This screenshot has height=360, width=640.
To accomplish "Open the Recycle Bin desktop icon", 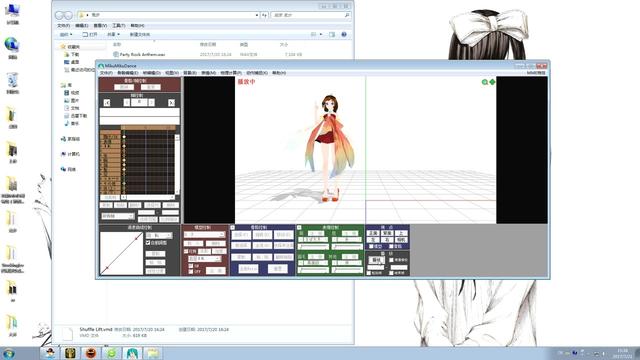I will point(12,80).
